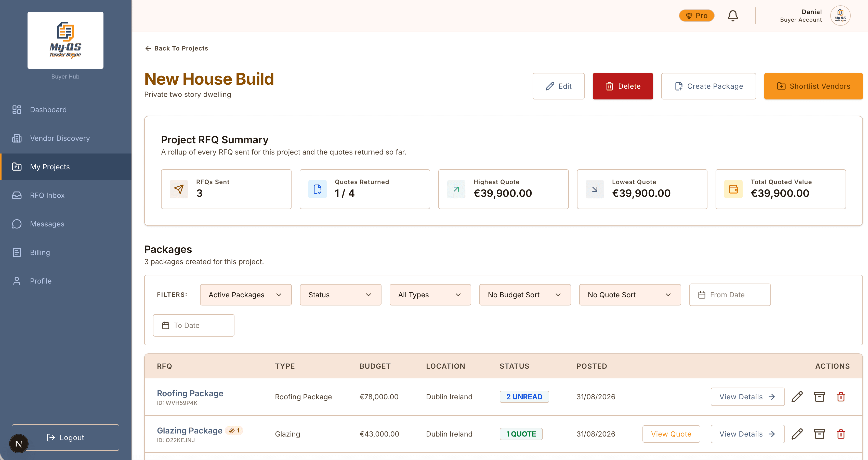Archive the Roofing Package

pos(819,397)
